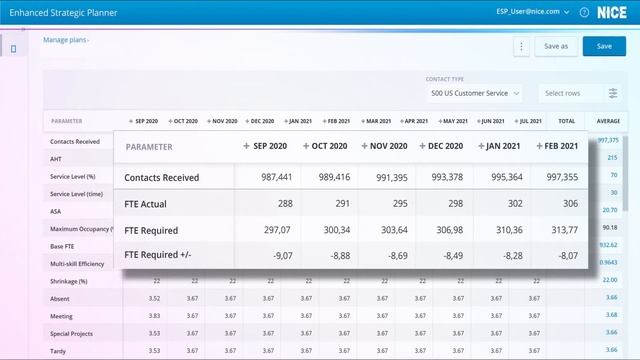640x360 pixels.
Task: Click Absent value 3.52
Action: (x=154, y=298)
